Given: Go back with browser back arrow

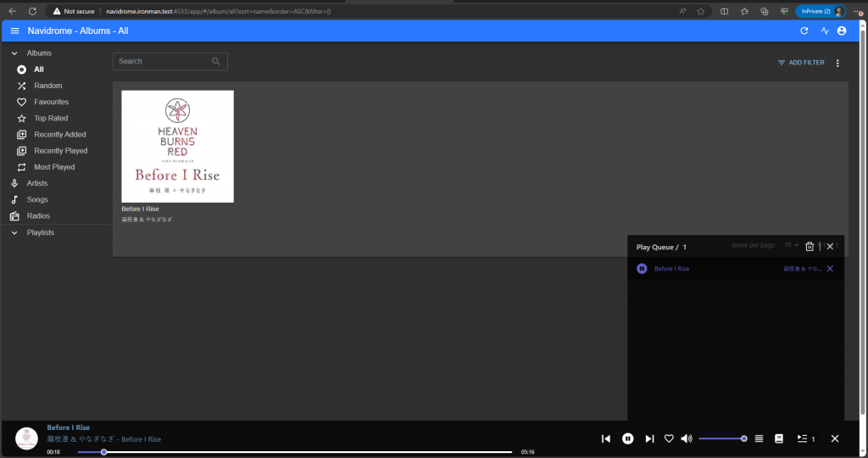Looking at the screenshot, I should click(x=12, y=11).
